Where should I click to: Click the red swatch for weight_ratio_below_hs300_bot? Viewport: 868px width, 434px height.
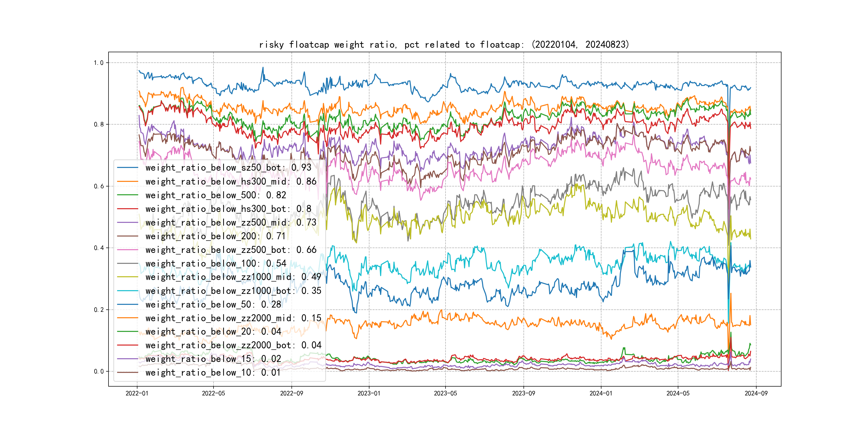(x=127, y=209)
